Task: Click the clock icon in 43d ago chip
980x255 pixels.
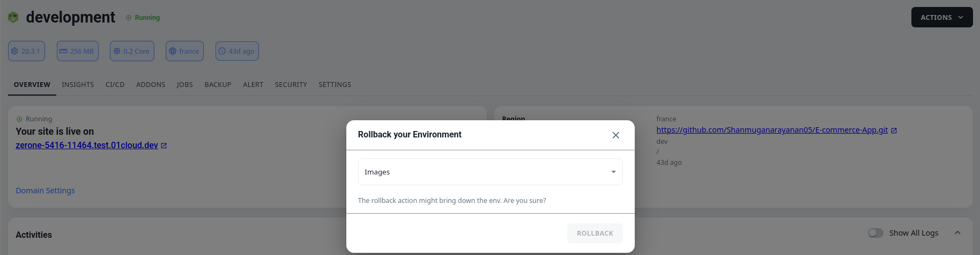Action: [222, 51]
